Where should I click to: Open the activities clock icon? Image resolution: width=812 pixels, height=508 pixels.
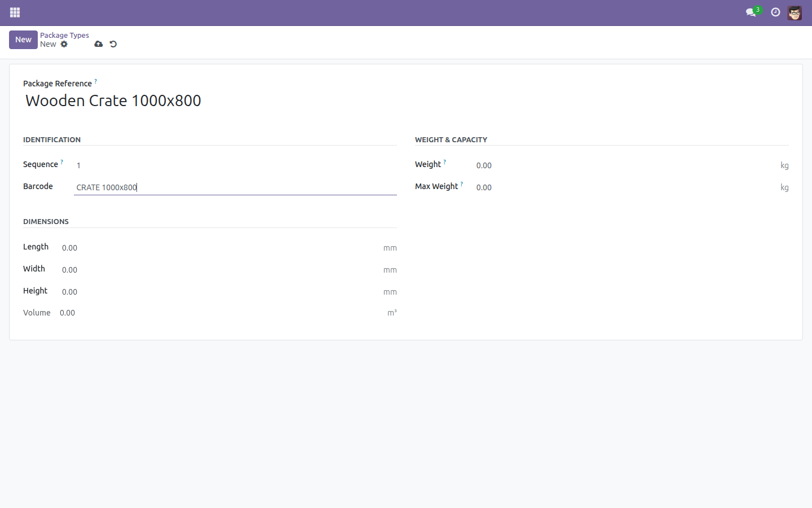[775, 12]
